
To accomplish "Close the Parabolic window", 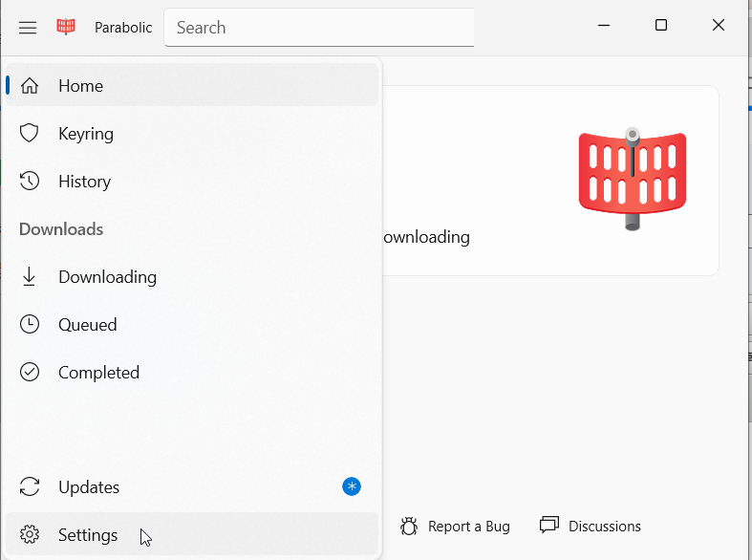I will click(x=719, y=26).
